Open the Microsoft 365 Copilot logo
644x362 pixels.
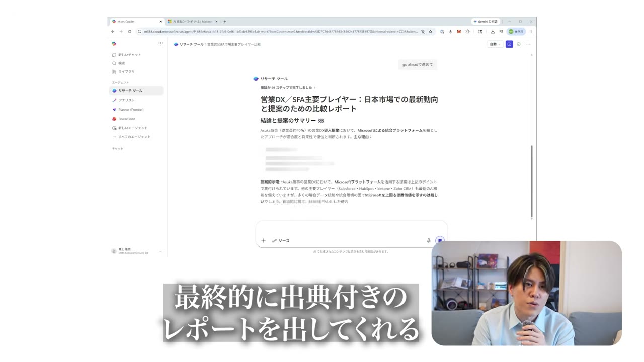[x=114, y=44]
